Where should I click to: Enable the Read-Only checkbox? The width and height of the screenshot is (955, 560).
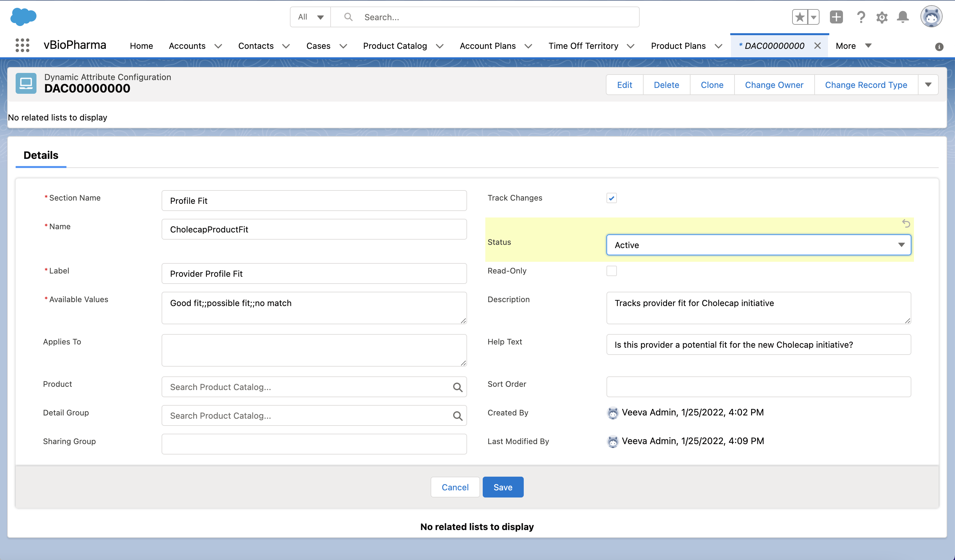611,271
